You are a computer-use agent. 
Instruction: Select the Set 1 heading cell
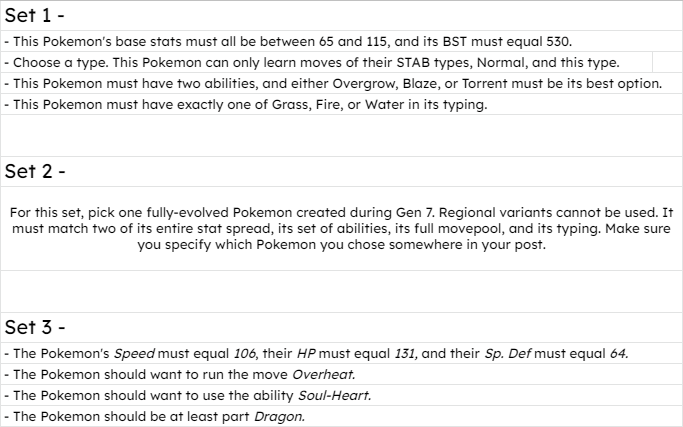pos(341,16)
